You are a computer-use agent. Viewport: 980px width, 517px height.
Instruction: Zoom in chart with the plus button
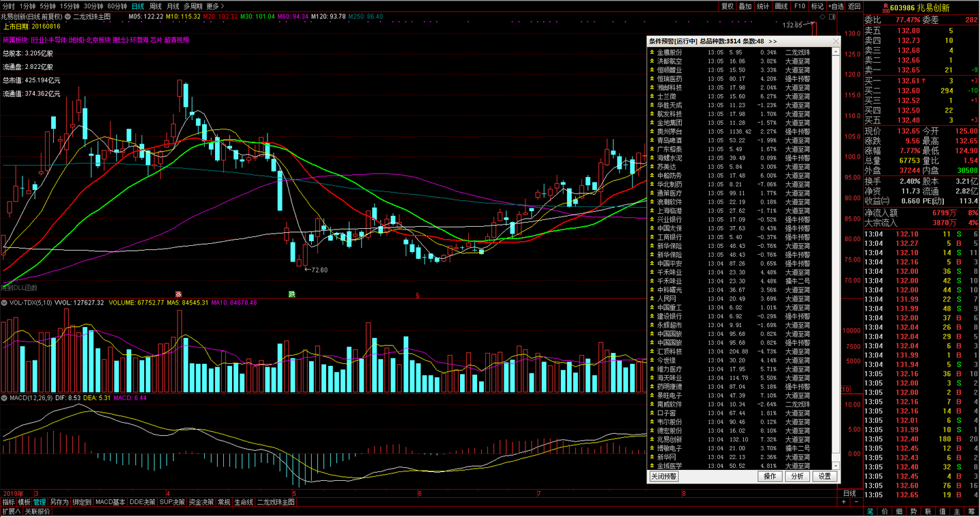click(x=844, y=502)
